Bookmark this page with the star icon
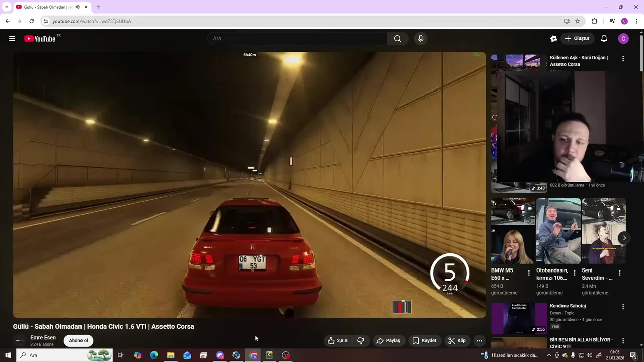Image resolution: width=644 pixels, height=362 pixels. pyautogui.click(x=578, y=21)
